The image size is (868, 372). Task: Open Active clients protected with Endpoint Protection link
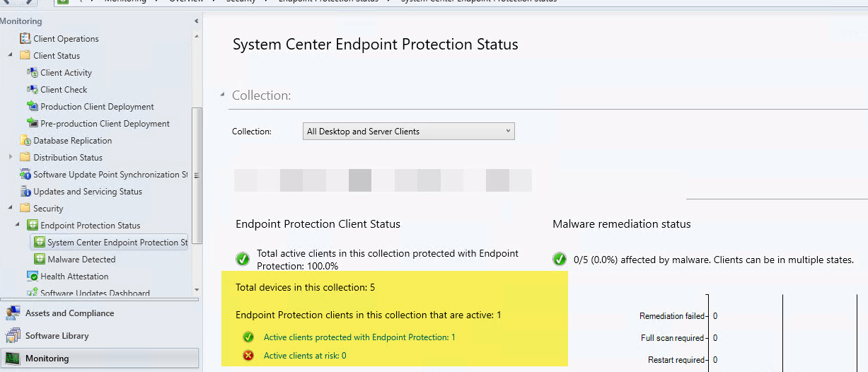pyautogui.click(x=359, y=337)
